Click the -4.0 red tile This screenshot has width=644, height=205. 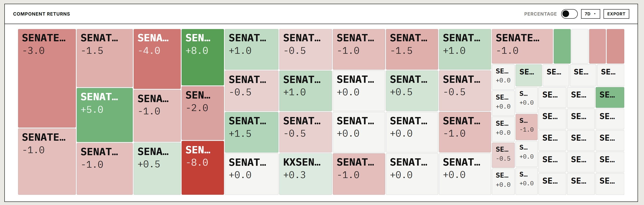157,59
